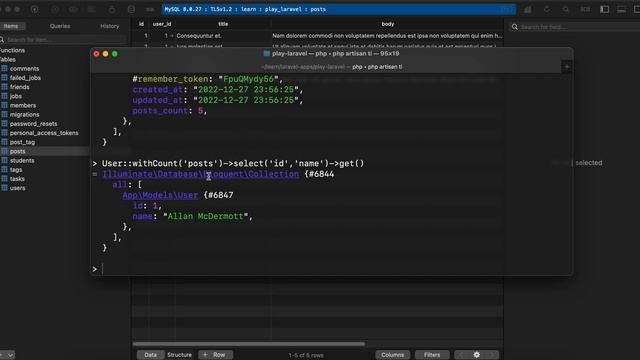Open SQL editor icon on right toolbar
This screenshot has width=640, height=360.
pos(585,9)
